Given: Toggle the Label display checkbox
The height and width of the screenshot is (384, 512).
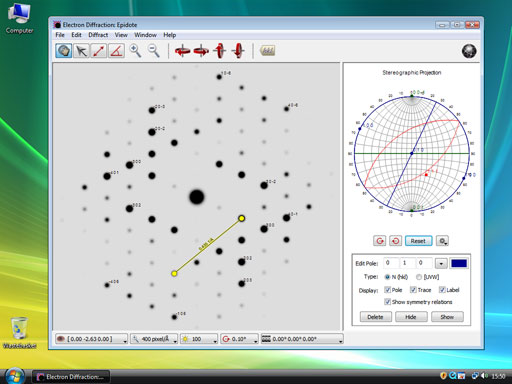Looking at the screenshot, I should coord(442,290).
